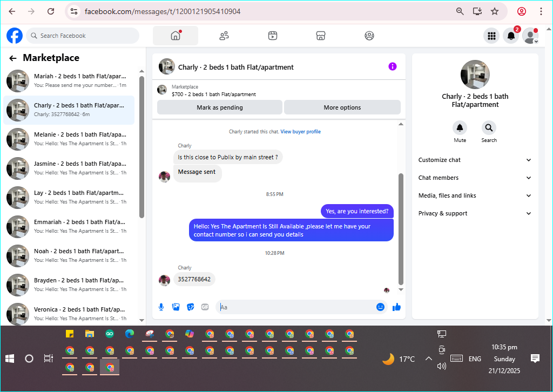The image size is (553, 392).
Task: Open Chrome three-dot menu
Action: point(541,11)
